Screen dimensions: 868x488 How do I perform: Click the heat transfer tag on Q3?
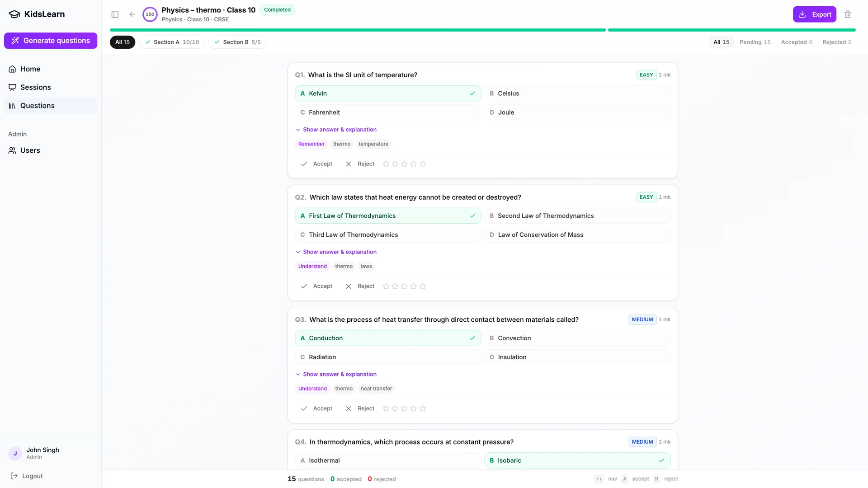376,389
